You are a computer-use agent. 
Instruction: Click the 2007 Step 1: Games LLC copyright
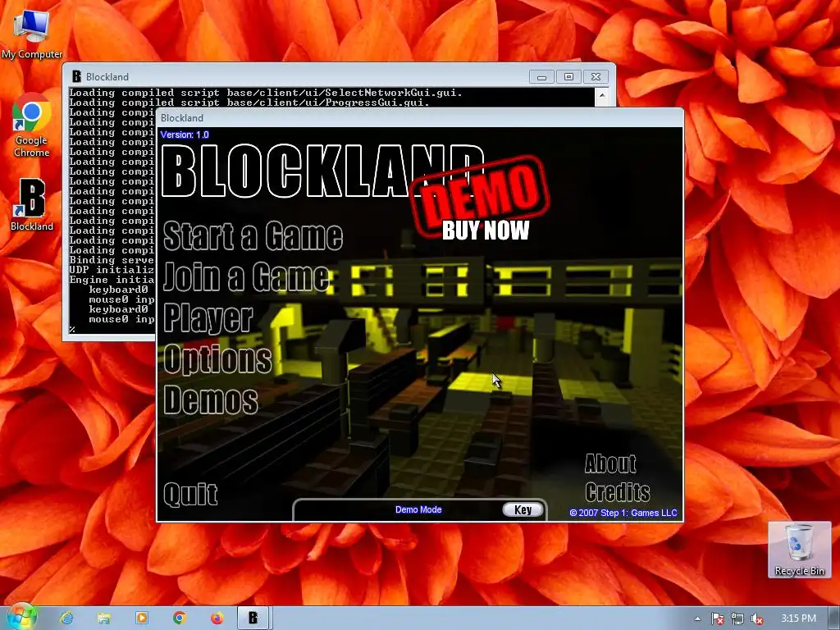623,513
